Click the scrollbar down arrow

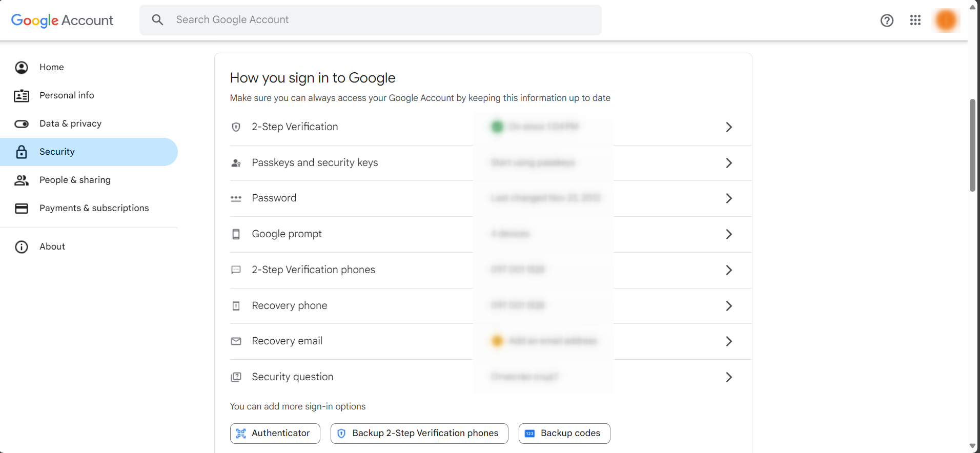tap(972, 446)
